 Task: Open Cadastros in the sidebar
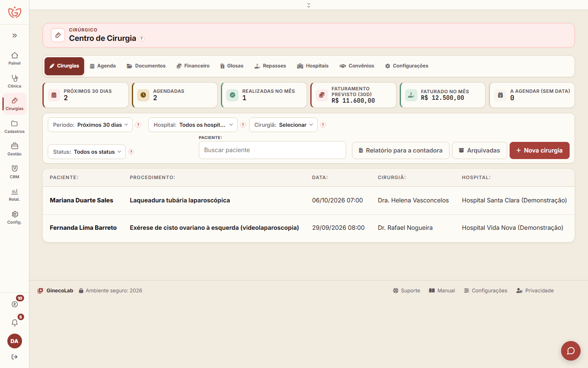[15, 127]
